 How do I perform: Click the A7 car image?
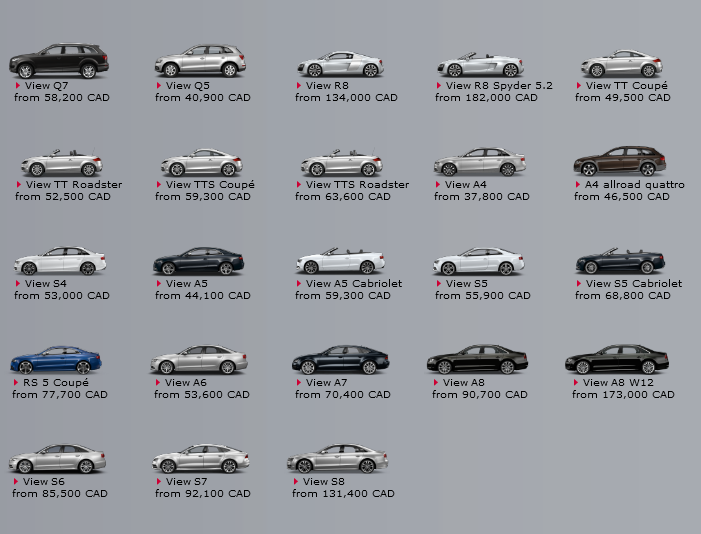(341, 360)
